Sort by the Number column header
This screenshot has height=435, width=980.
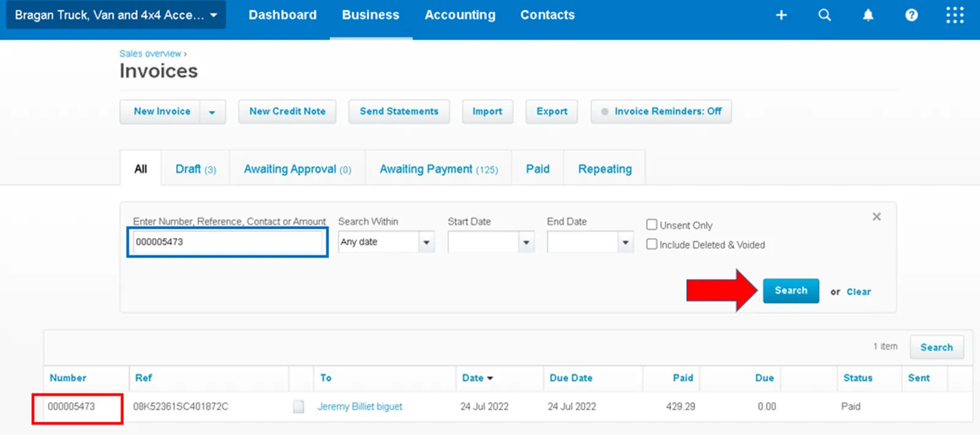click(68, 378)
